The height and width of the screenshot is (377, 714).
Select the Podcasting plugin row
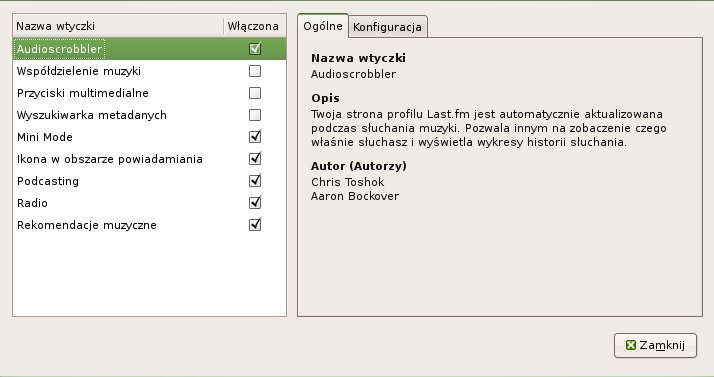149,181
